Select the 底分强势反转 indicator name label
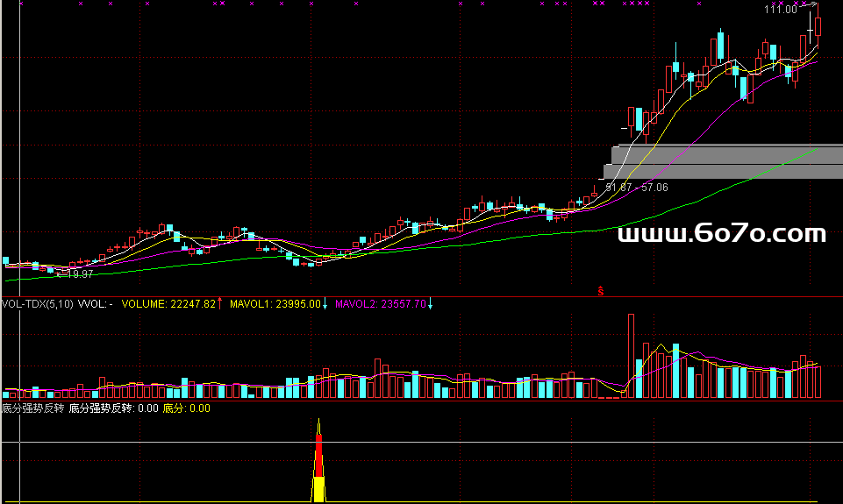 coord(32,408)
